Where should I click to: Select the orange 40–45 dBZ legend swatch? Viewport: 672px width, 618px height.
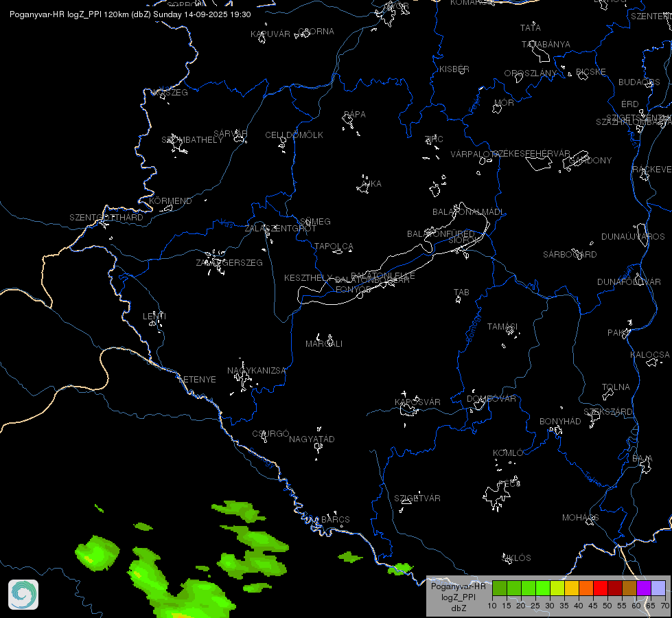[x=586, y=588]
